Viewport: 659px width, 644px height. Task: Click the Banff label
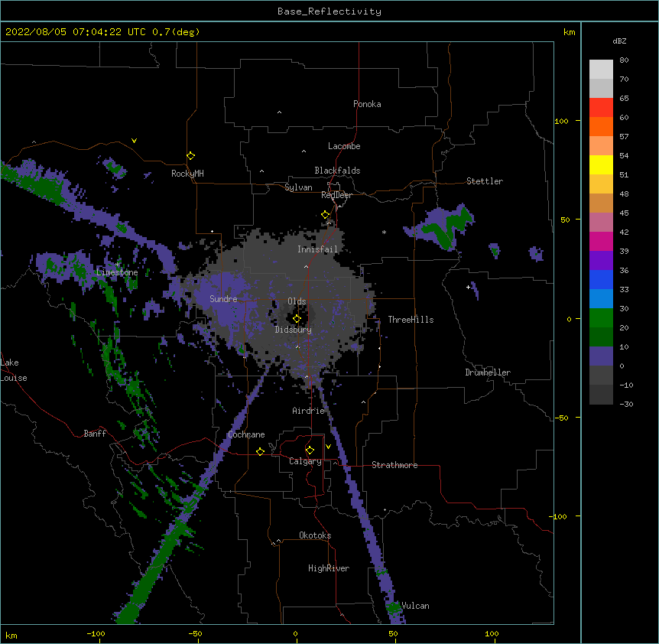click(95, 434)
